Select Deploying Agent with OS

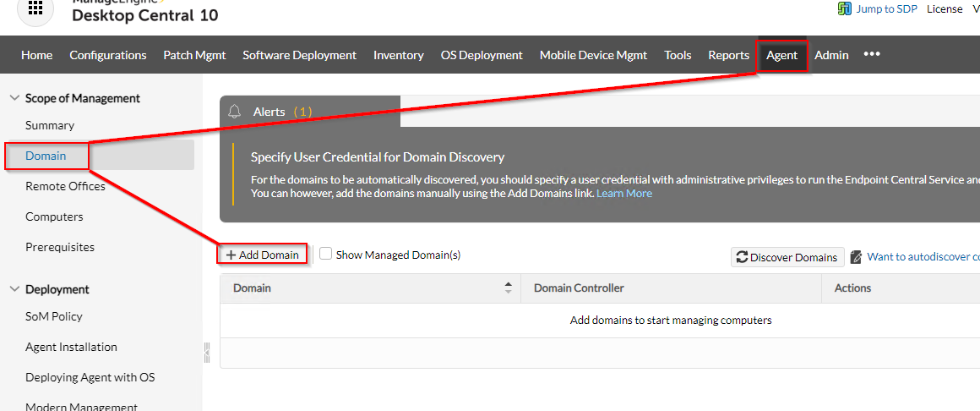tap(90, 377)
